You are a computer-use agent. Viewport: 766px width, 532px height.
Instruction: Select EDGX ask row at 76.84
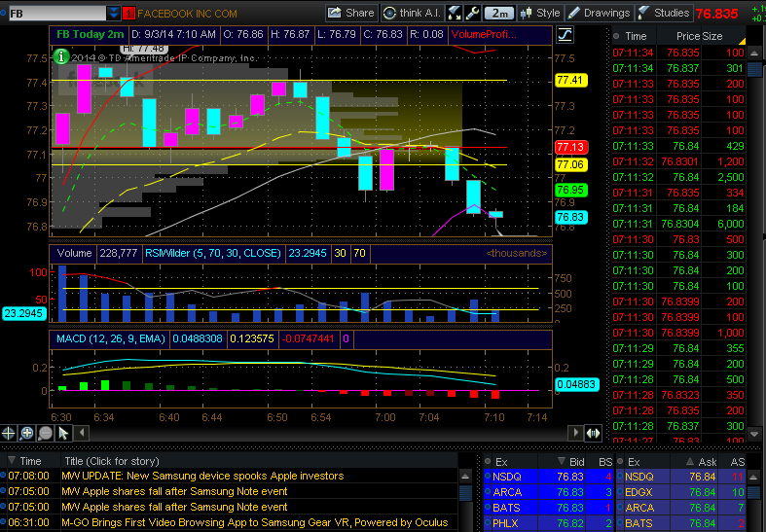coord(681,492)
